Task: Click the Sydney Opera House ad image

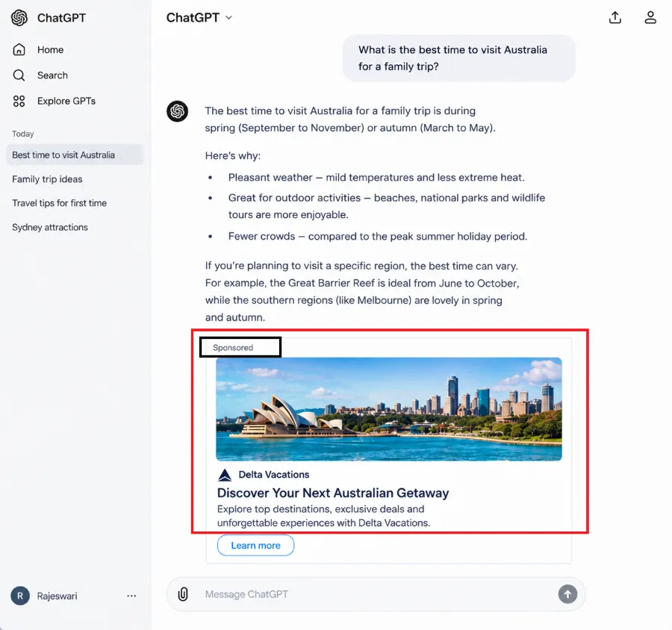Action: click(x=389, y=409)
